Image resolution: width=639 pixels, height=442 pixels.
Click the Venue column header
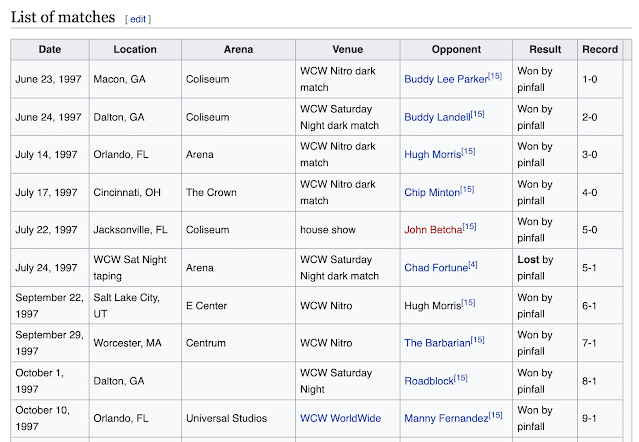(x=348, y=50)
